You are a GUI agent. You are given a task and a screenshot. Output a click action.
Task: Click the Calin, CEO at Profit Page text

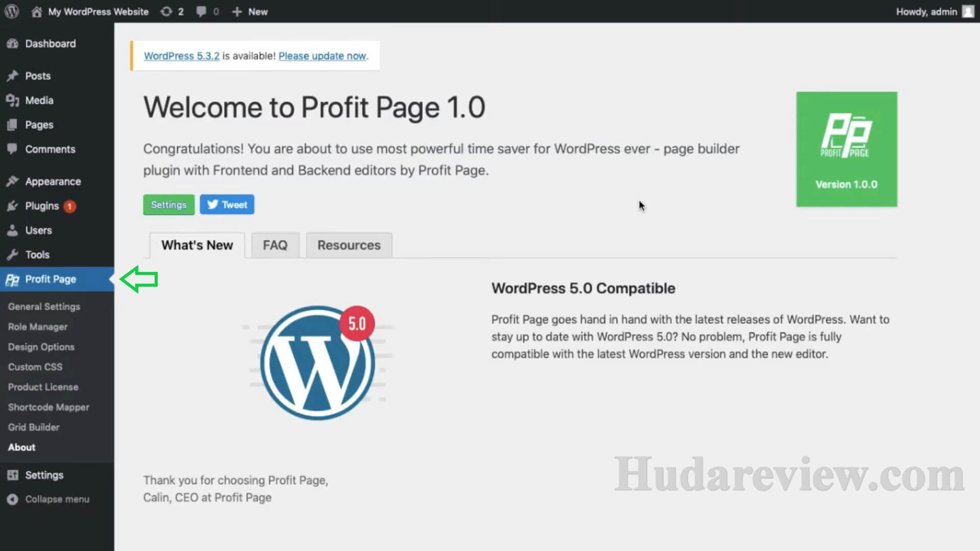[207, 497]
